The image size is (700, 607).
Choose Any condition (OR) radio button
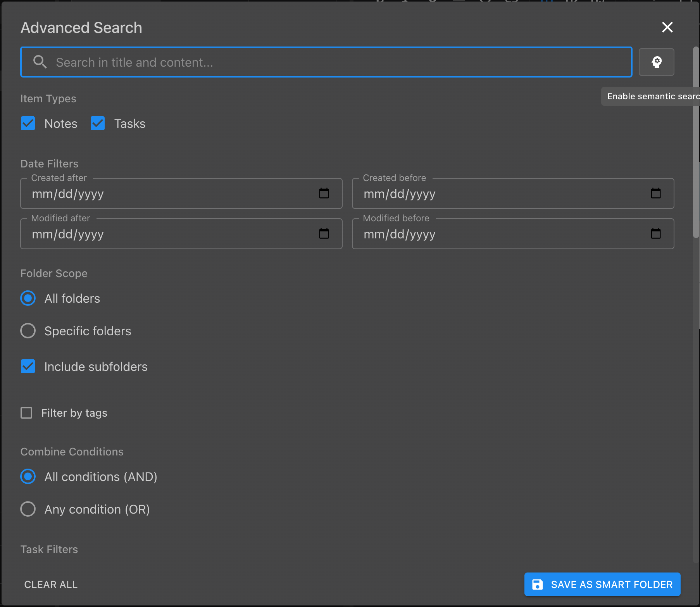[28, 509]
